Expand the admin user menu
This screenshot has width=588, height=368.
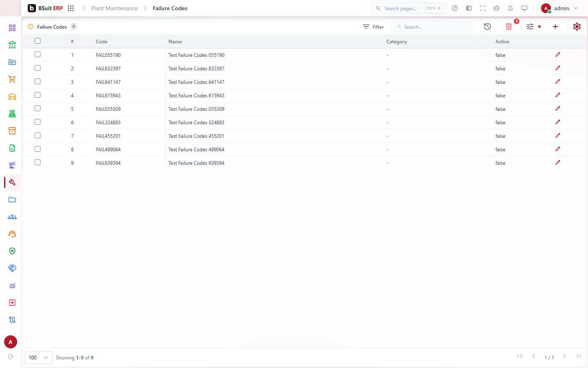point(559,8)
